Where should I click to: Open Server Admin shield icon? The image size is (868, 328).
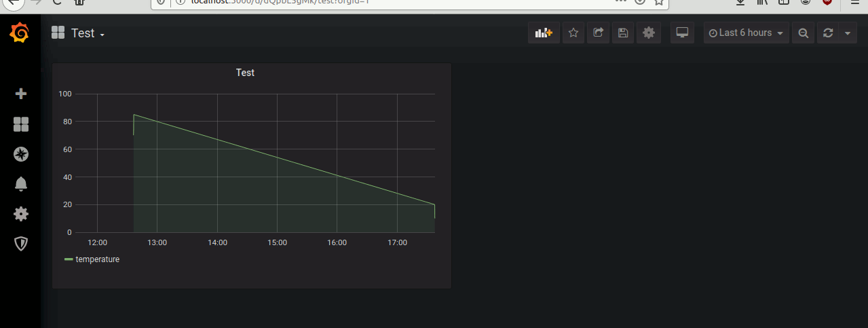21,244
